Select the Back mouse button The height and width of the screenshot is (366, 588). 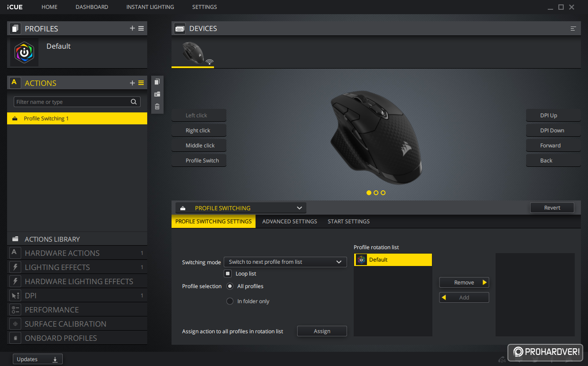click(x=553, y=161)
